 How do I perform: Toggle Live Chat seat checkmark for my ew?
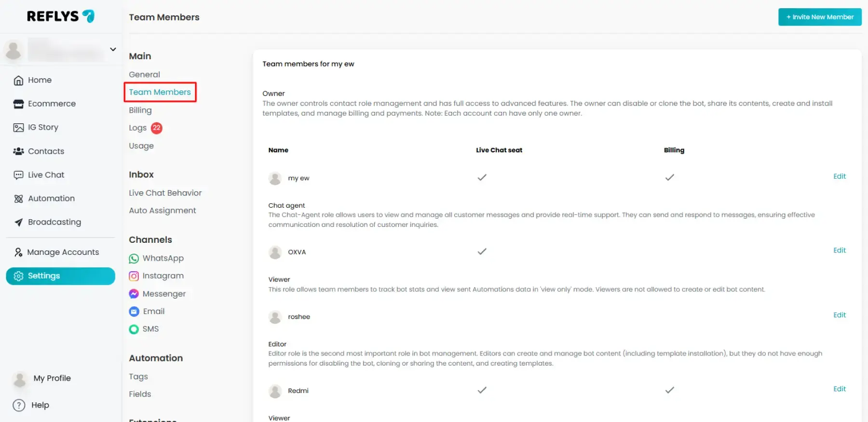click(x=482, y=177)
